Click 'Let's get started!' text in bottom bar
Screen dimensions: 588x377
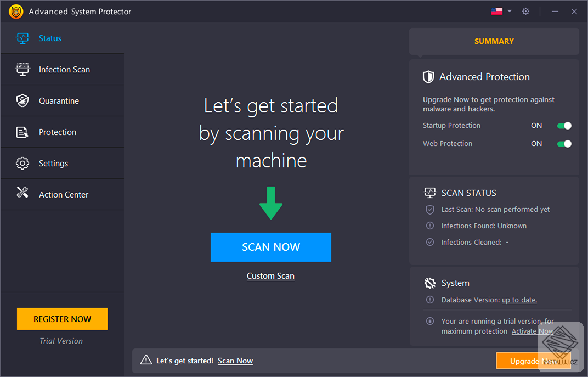pyautogui.click(x=184, y=361)
